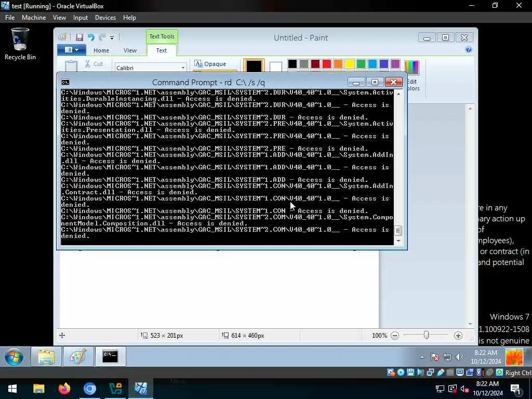The width and height of the screenshot is (532, 399).
Task: Click the Paint zoom slider handle
Action: [x=427, y=335]
